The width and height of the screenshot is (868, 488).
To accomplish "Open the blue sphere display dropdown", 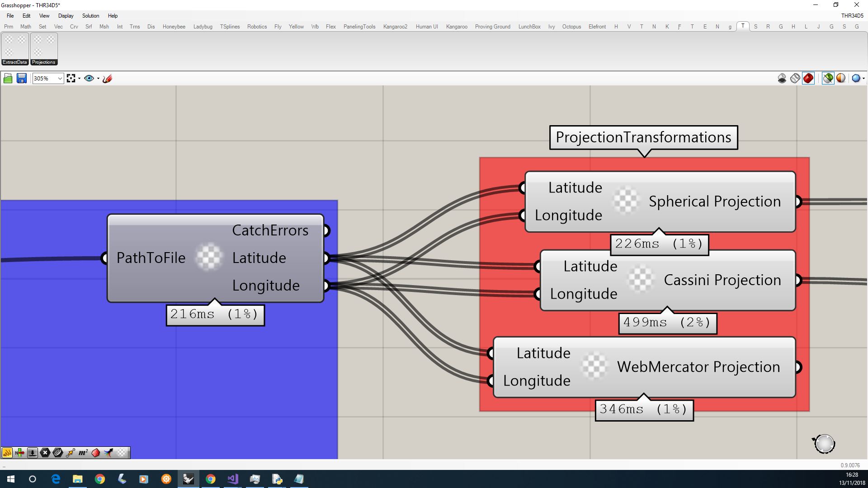I will pyautogui.click(x=863, y=78).
